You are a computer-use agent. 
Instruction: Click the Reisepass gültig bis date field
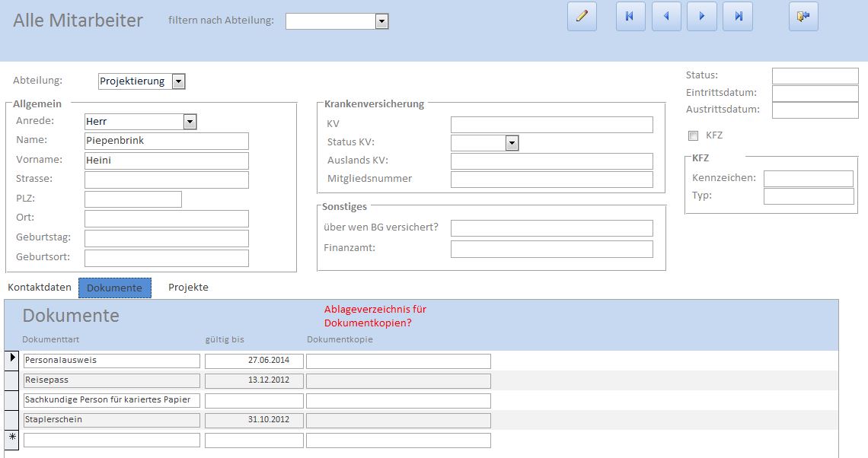[254, 380]
